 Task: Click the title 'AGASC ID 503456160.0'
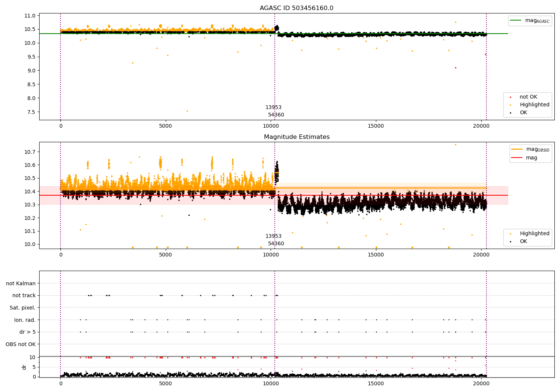[x=296, y=8]
